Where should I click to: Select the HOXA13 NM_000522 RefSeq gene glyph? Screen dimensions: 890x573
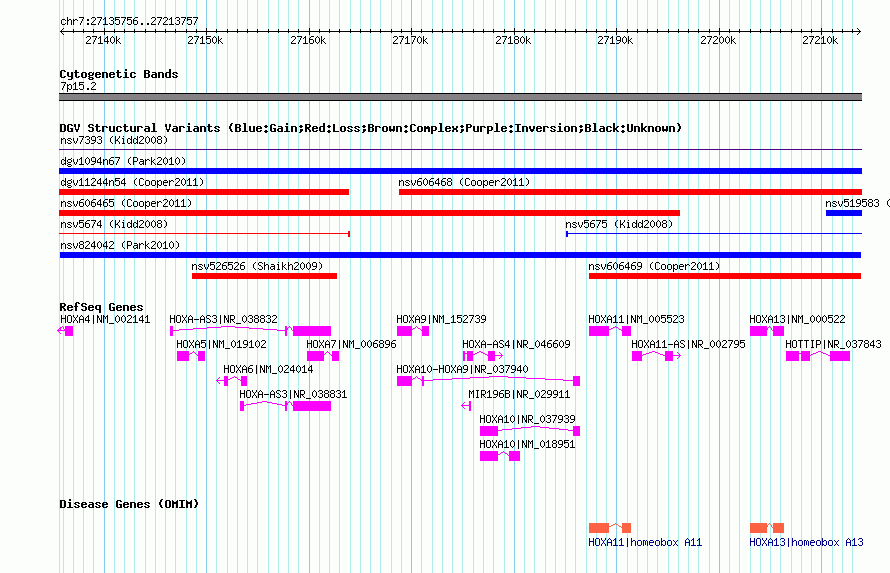767,331
